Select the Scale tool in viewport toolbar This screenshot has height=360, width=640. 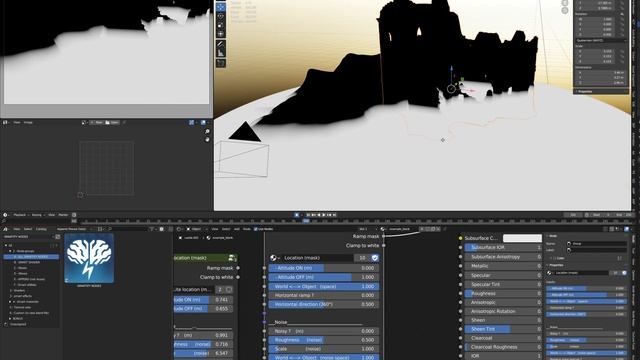[x=221, y=25]
